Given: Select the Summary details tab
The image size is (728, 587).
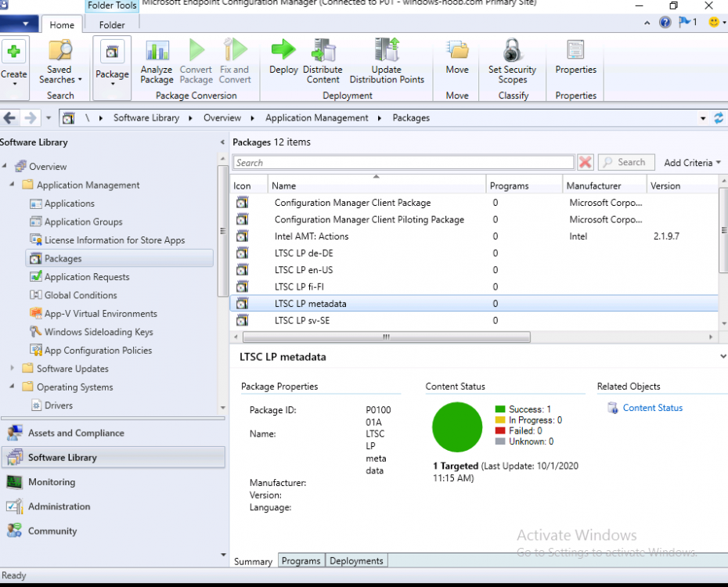Looking at the screenshot, I should [253, 561].
